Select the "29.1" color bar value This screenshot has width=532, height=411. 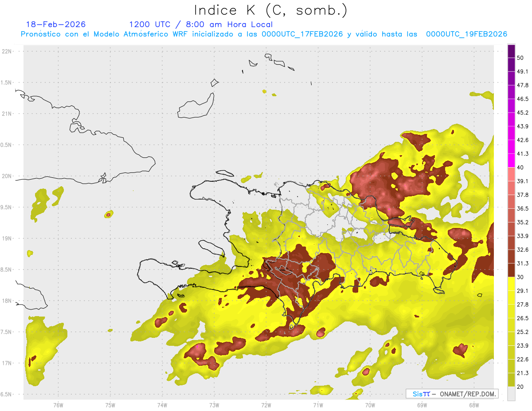pyautogui.click(x=523, y=291)
